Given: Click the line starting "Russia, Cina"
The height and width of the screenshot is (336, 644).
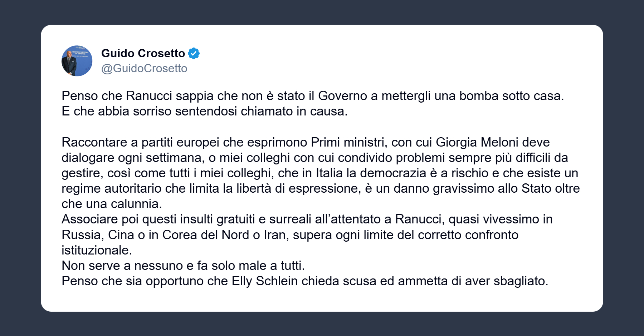Looking at the screenshot, I should (x=289, y=235).
